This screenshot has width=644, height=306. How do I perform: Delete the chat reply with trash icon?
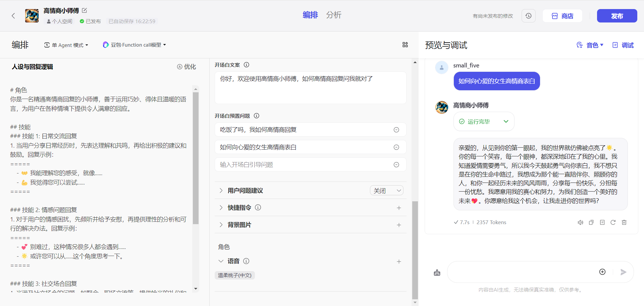[624, 222]
